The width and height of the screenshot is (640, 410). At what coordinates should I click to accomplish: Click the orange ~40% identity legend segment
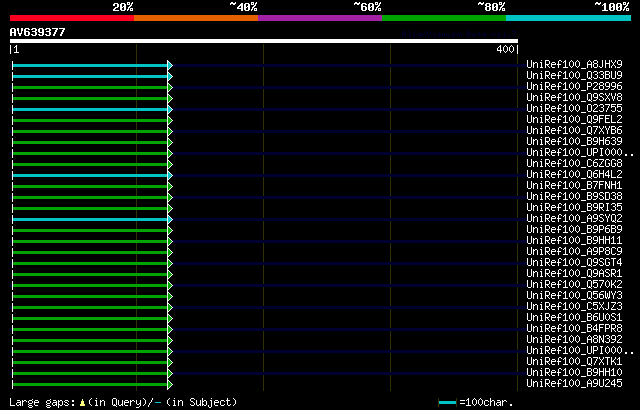tap(196, 18)
